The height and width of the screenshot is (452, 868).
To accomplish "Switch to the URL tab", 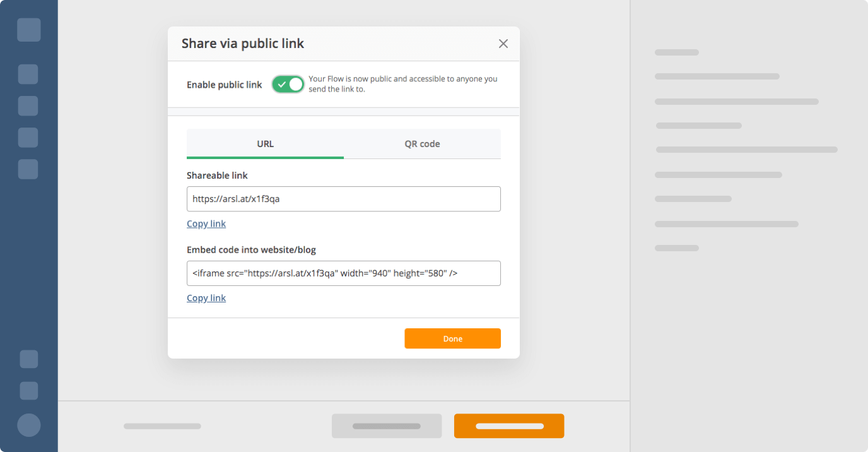I will [x=265, y=144].
